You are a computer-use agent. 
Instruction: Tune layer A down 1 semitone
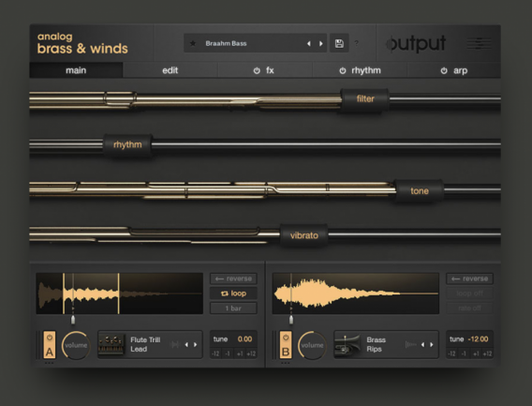(228, 353)
